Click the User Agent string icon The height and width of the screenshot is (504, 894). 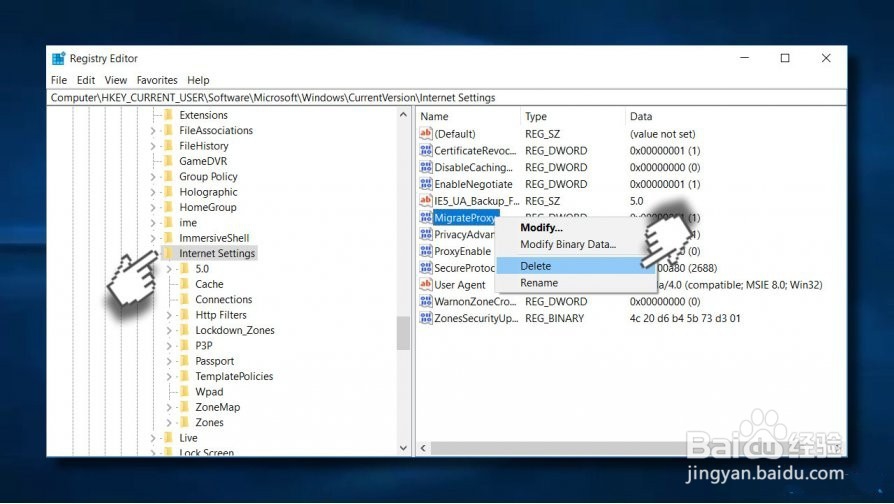[425, 284]
